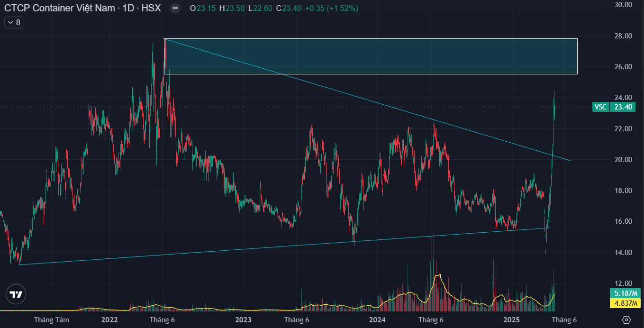Click the 30.00 price axis label
Screen dimensions: 644x328
coord(623,5)
